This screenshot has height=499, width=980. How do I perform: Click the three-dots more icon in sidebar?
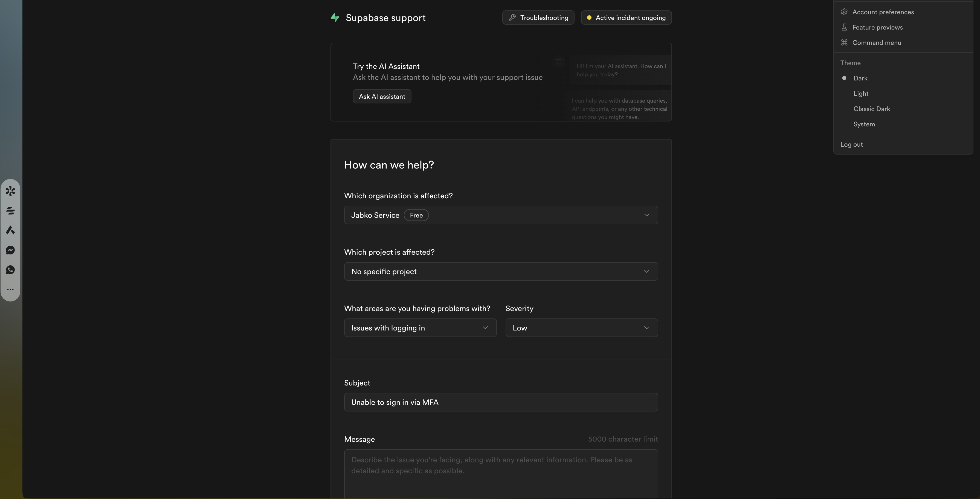tap(10, 289)
